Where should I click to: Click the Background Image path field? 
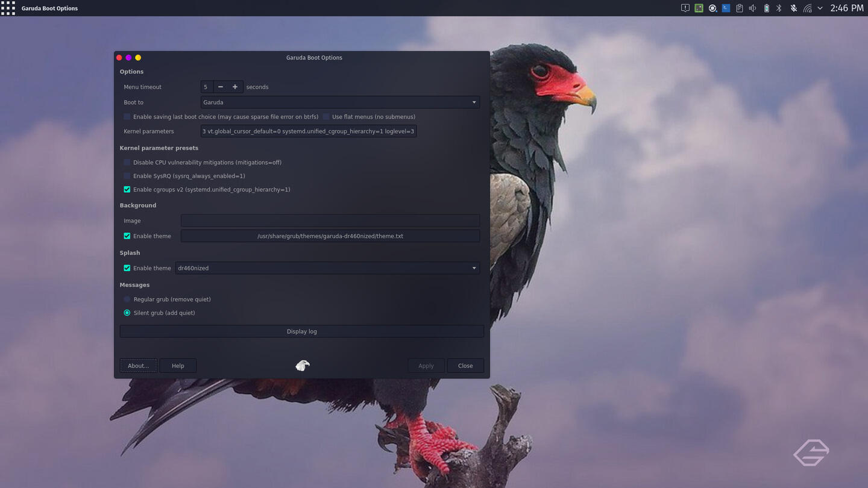coord(330,221)
